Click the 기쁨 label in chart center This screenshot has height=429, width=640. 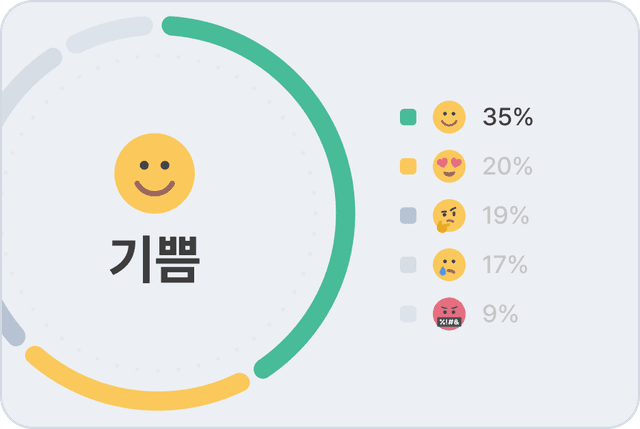pyautogui.click(x=155, y=258)
